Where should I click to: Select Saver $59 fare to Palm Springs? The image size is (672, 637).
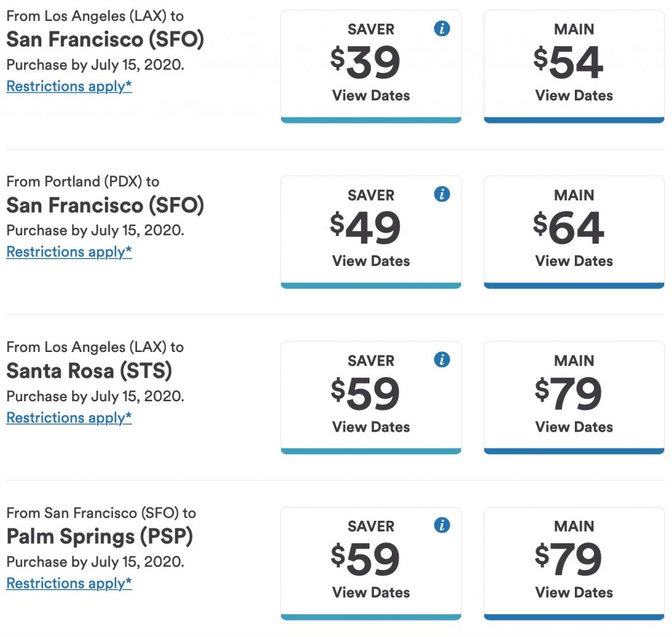click(371, 560)
